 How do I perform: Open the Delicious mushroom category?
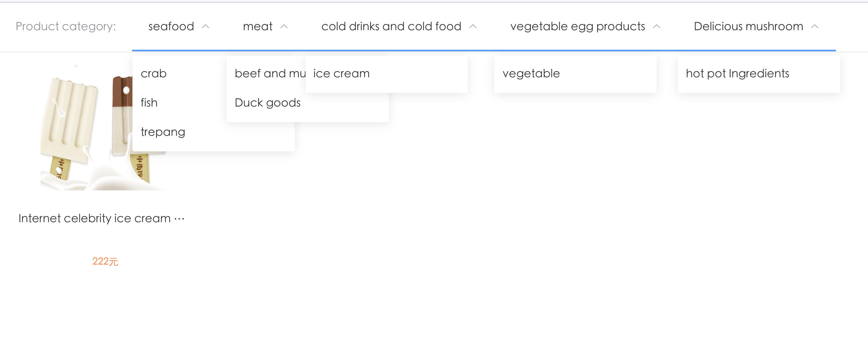pyautogui.click(x=748, y=26)
